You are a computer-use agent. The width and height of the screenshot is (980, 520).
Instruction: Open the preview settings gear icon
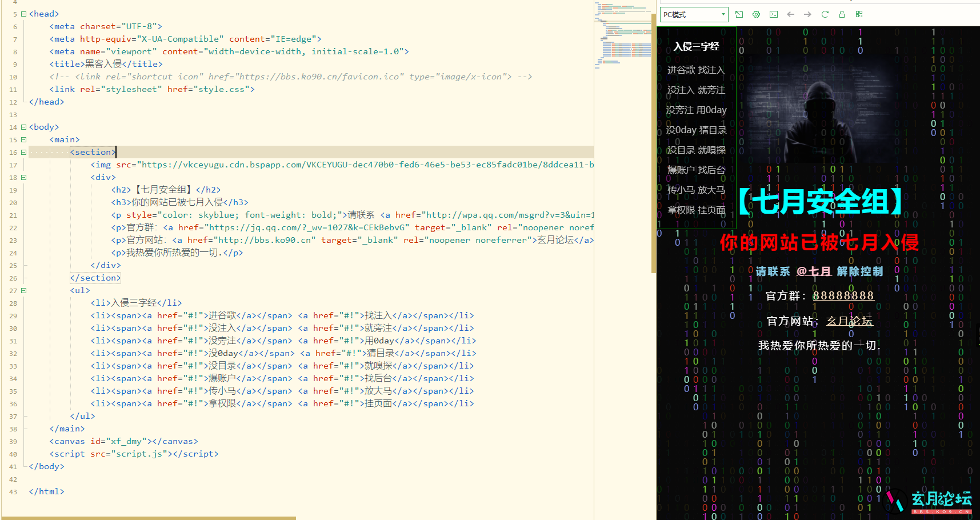(x=756, y=14)
